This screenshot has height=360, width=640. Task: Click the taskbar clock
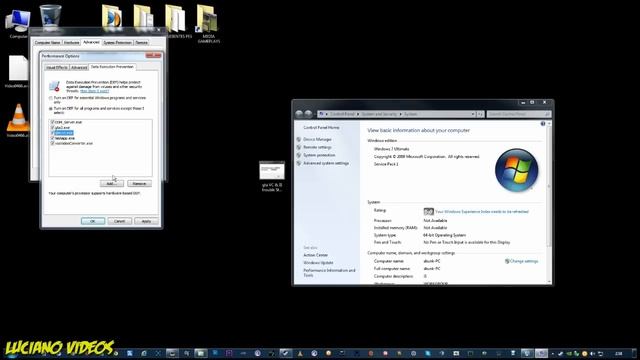coord(619,353)
